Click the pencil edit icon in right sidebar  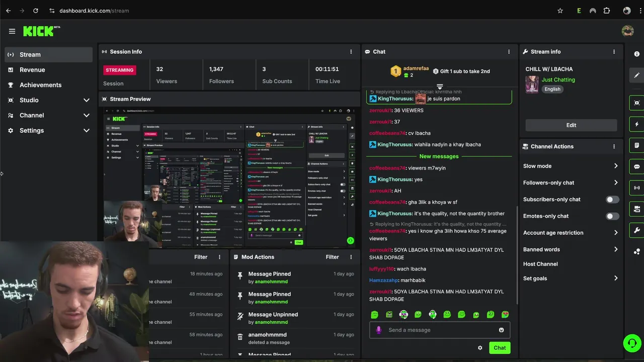point(637,75)
